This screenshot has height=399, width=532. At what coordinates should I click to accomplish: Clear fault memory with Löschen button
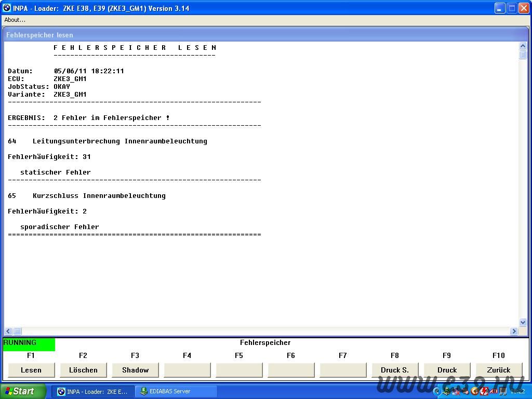tap(83, 370)
